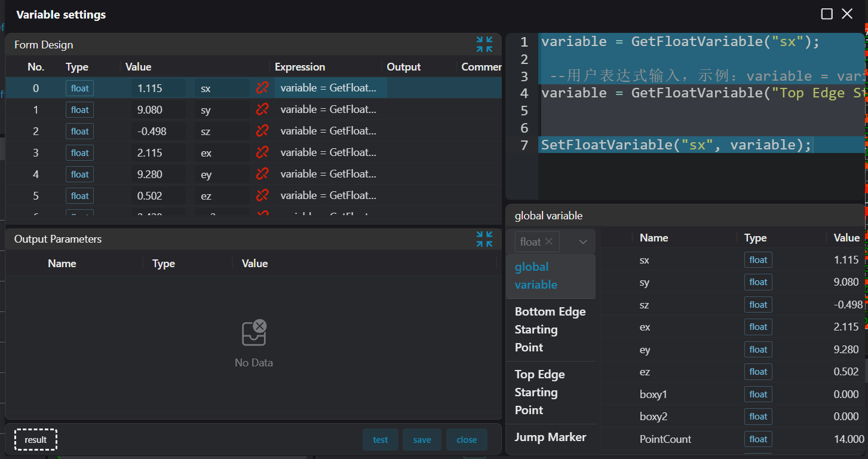868x459 pixels.
Task: Click the red link icon for sy
Action: click(x=262, y=109)
